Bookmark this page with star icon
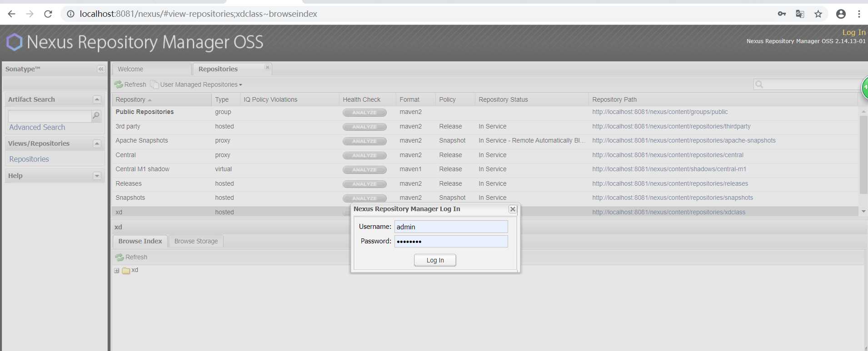Screen dimensions: 868x351 click(x=818, y=14)
